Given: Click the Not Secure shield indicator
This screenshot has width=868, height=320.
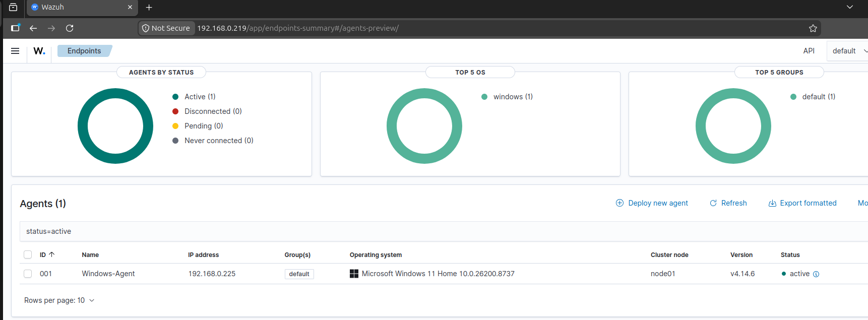Looking at the screenshot, I should pos(166,28).
